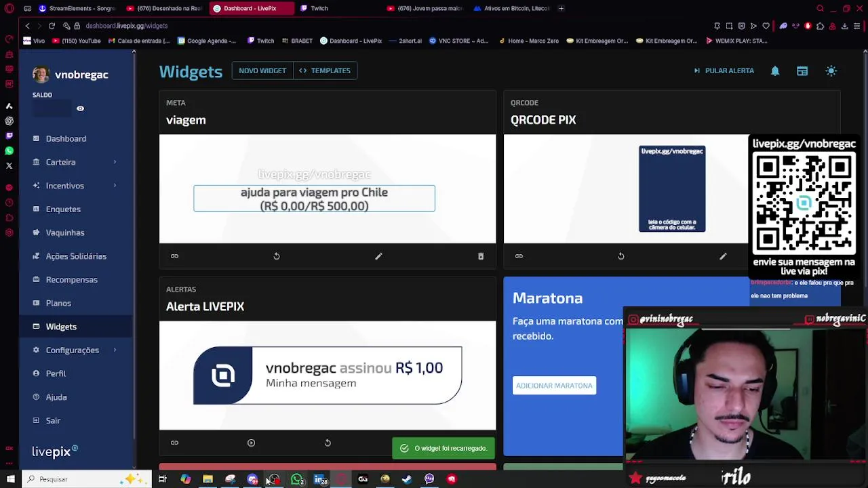Expand the Carteira submenu arrow
Viewport: 868px width, 488px height.
tap(115, 162)
